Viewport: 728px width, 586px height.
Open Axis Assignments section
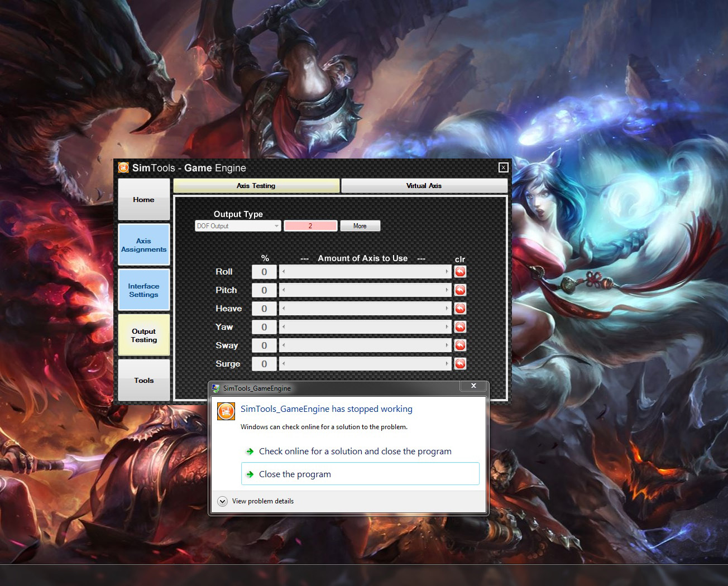coord(143,245)
